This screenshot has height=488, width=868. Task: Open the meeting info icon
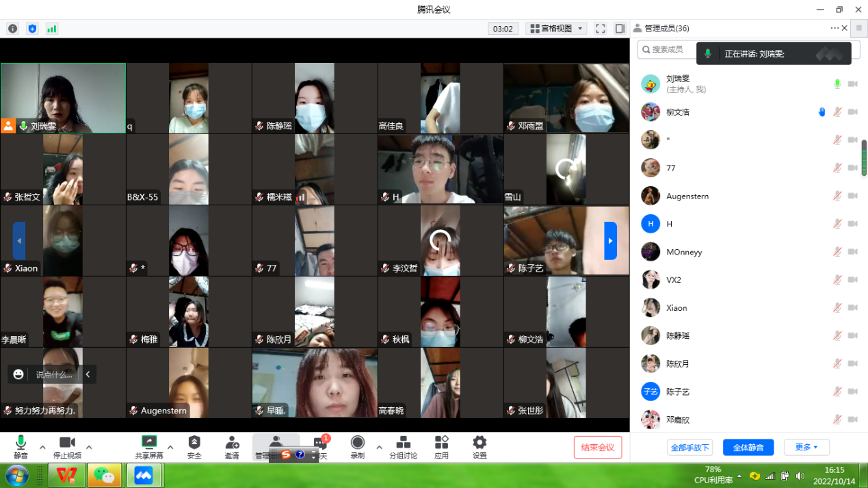click(12, 29)
